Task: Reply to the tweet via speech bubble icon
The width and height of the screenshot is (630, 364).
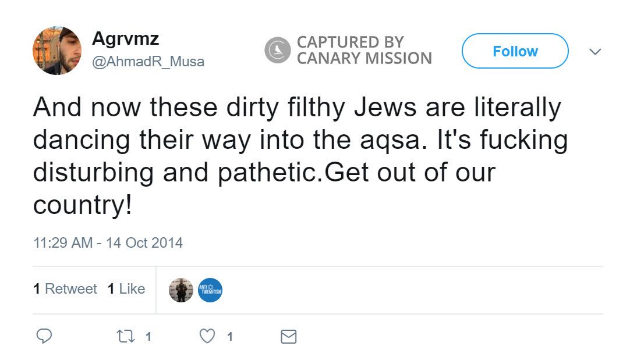Action: 44,336
